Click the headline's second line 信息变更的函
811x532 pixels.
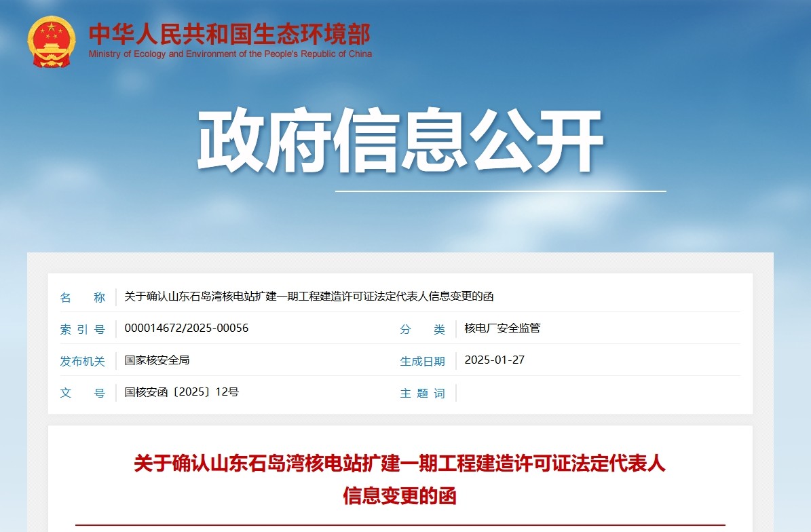[400, 496]
